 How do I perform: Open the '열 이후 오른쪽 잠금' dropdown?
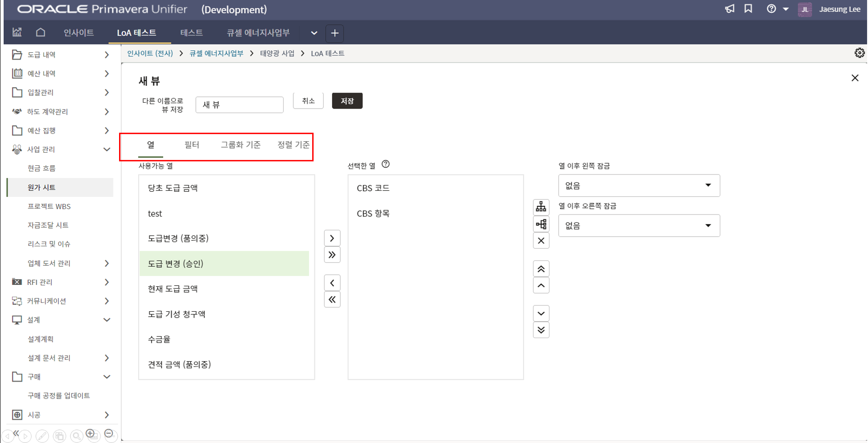639,226
